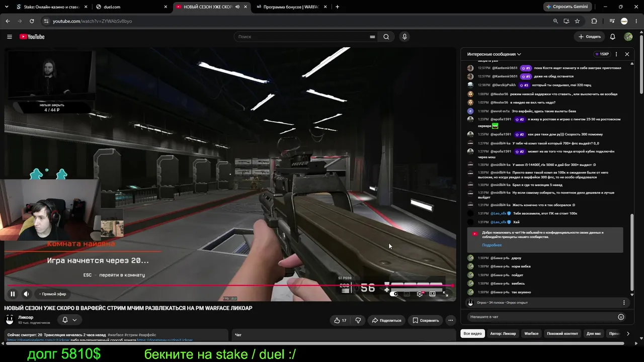Click the browser address bar URL
Screen dimensions: 644x362
click(93, 21)
